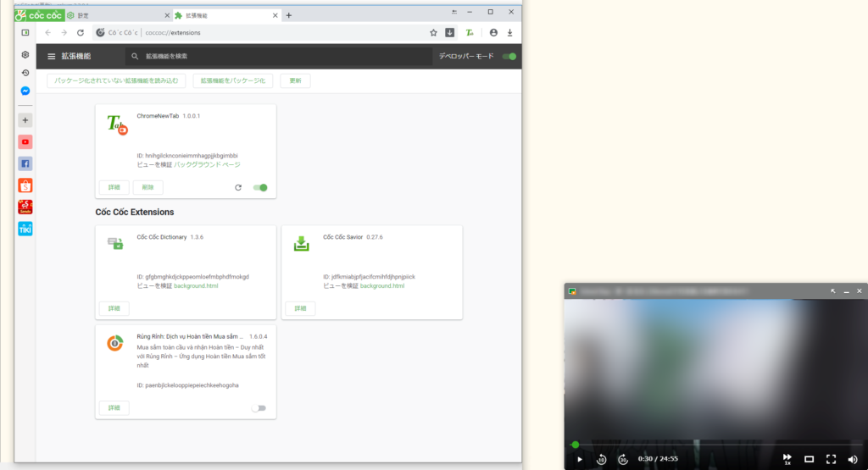
Task: Open 詳細 for Cốc Cốc Savior
Action: [x=300, y=308]
